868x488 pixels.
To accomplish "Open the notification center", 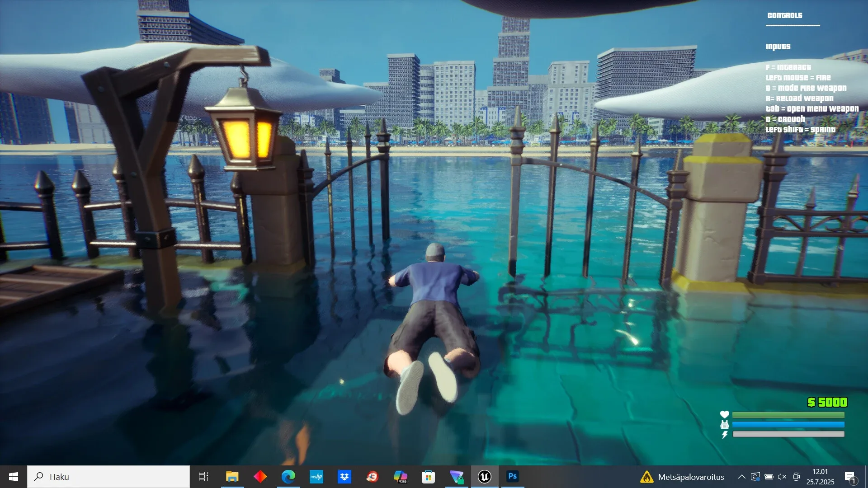I will (x=850, y=477).
